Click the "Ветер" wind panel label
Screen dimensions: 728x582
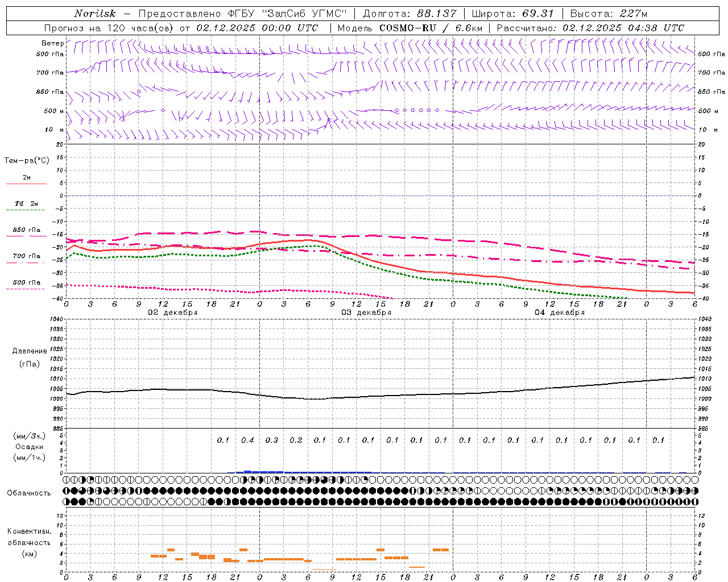[53, 43]
